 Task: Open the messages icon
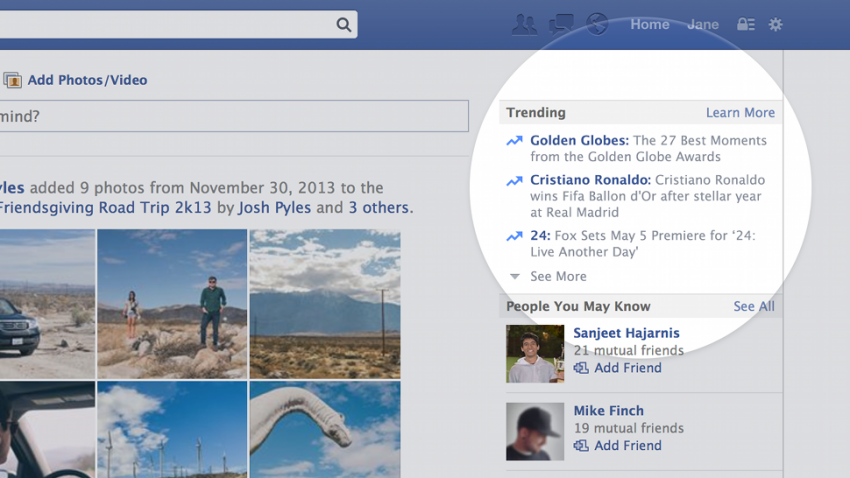pos(561,24)
